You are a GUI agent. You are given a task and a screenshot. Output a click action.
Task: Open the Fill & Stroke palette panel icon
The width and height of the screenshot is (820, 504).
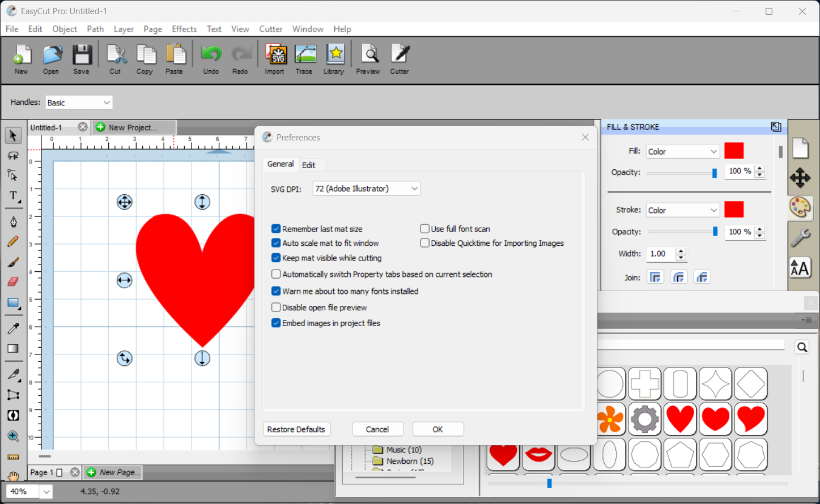[x=800, y=207]
